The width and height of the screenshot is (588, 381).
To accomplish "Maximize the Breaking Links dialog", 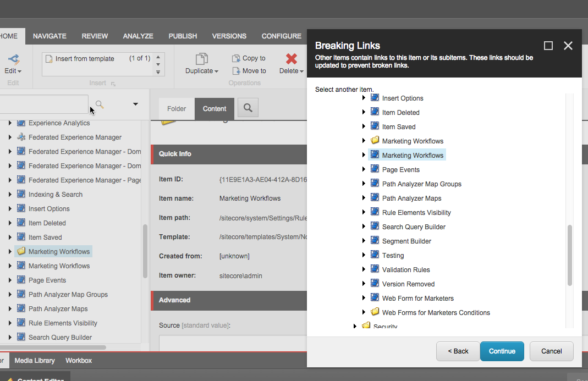I will [x=548, y=46].
